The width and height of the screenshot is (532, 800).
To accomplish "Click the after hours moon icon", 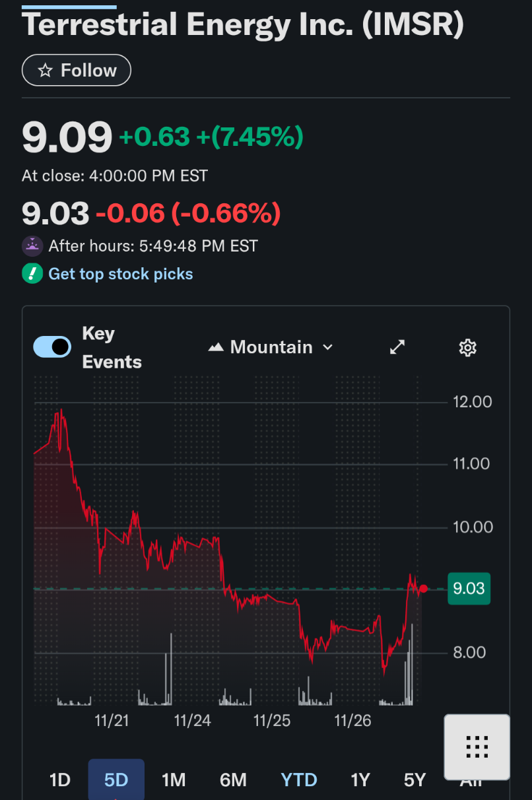I will coord(32,246).
